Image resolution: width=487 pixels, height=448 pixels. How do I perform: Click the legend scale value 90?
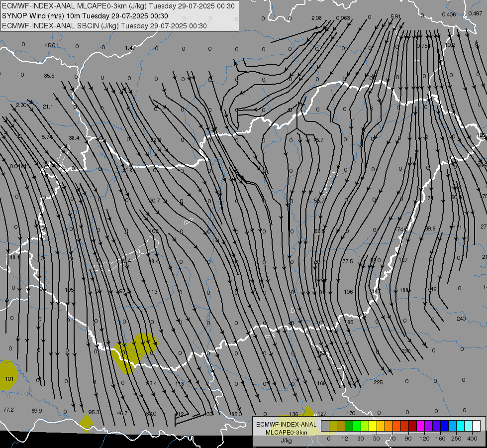tap(408, 439)
